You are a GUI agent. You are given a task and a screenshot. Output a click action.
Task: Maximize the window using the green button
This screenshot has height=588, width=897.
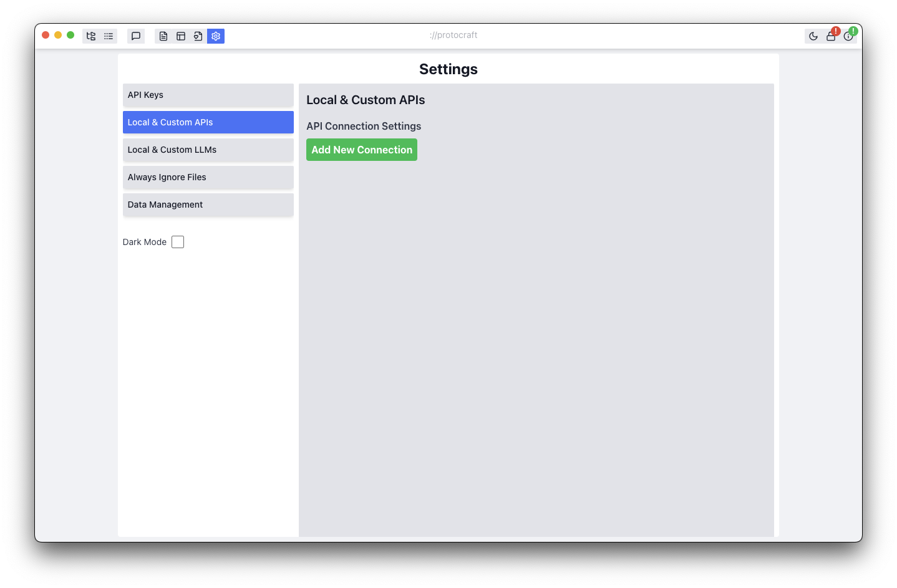[70, 35]
